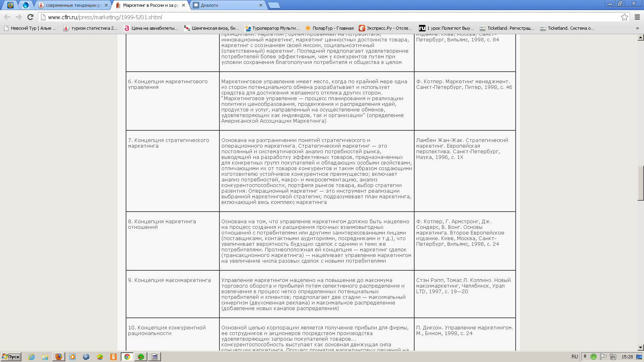Open the pinned Mail.ru tab
This screenshot has height=362, width=644.
(10, 5)
